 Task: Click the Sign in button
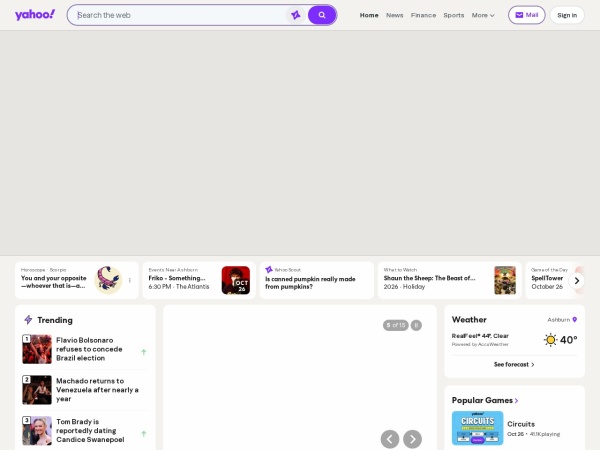(x=567, y=15)
